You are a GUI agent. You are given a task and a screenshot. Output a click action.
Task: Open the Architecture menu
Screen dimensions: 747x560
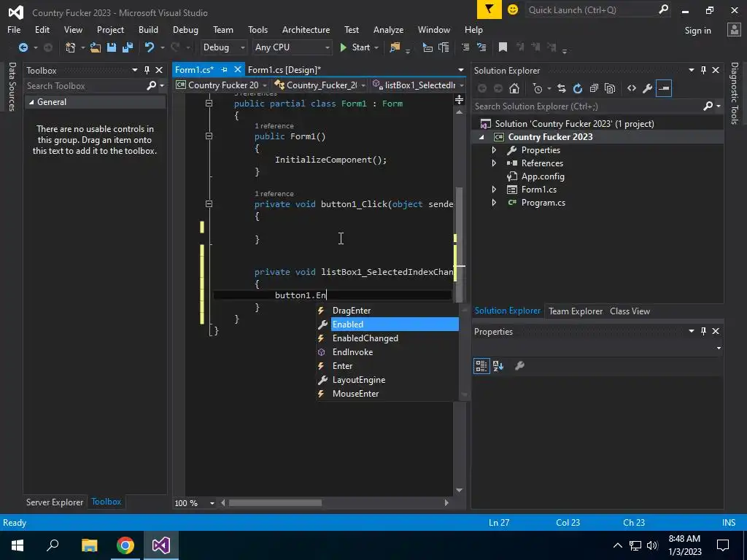306,29
